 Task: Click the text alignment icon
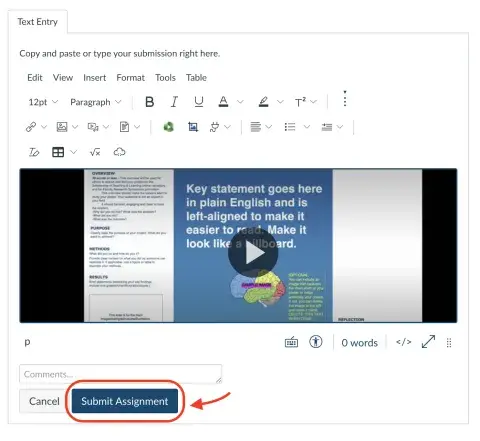[x=256, y=127]
